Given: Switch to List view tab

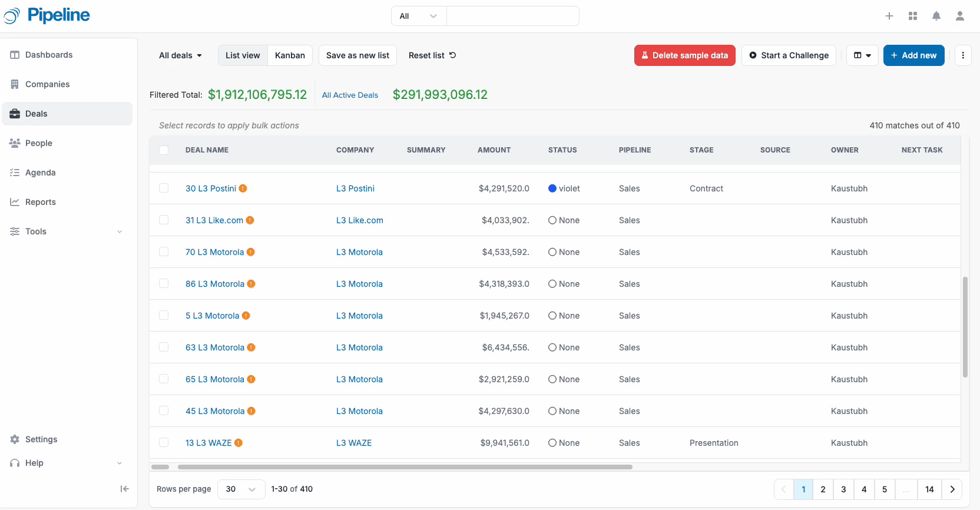Looking at the screenshot, I should point(243,55).
